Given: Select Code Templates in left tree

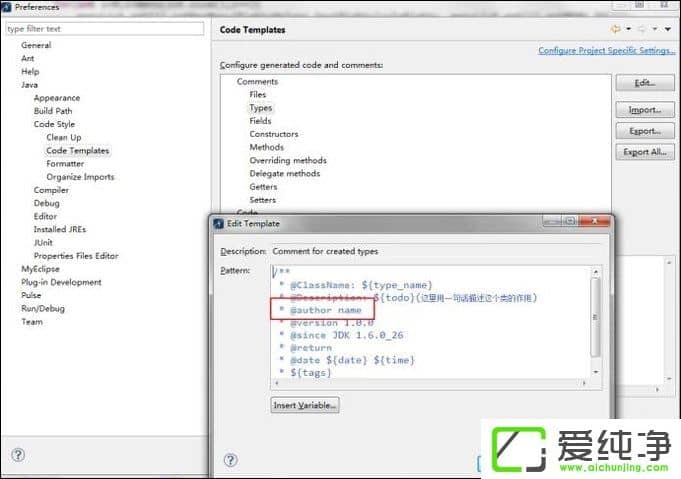Looking at the screenshot, I should pyautogui.click(x=78, y=151).
